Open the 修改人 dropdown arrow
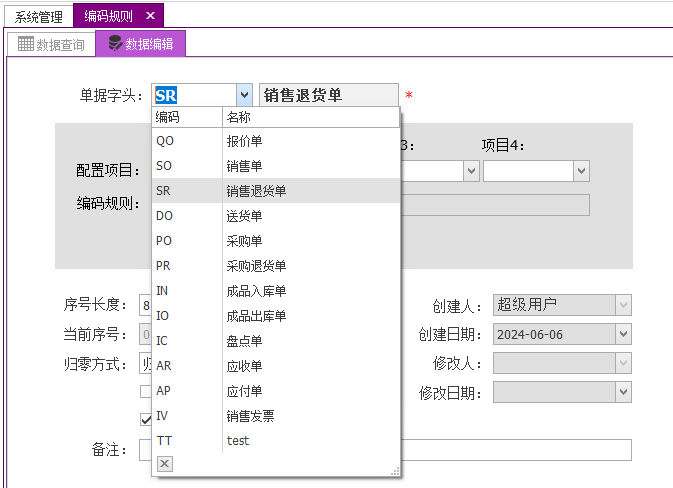Screen dimensions: 673x488 [623, 363]
